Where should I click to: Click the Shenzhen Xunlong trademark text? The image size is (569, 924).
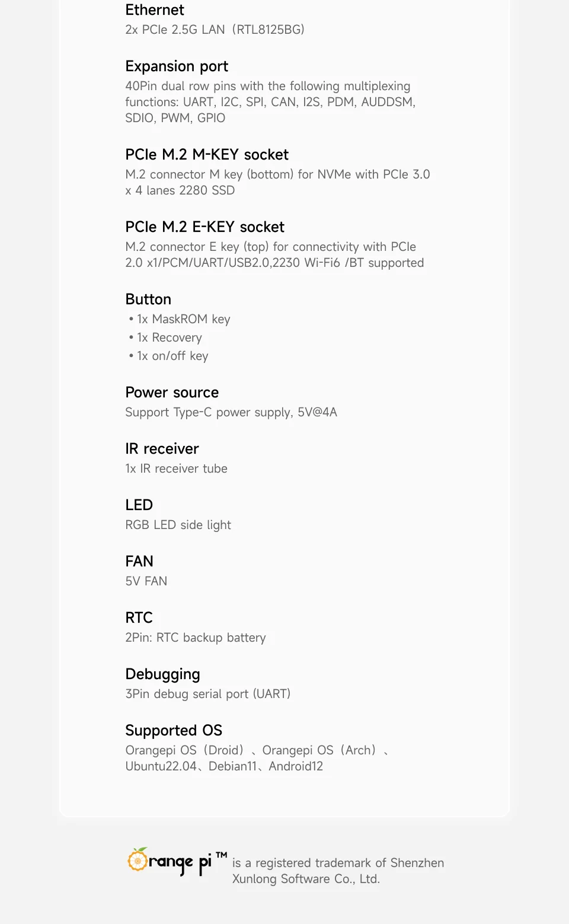338,871
